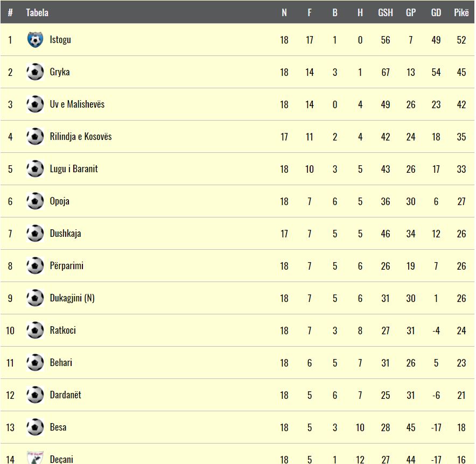Click the Opoja team ball icon

click(x=35, y=201)
